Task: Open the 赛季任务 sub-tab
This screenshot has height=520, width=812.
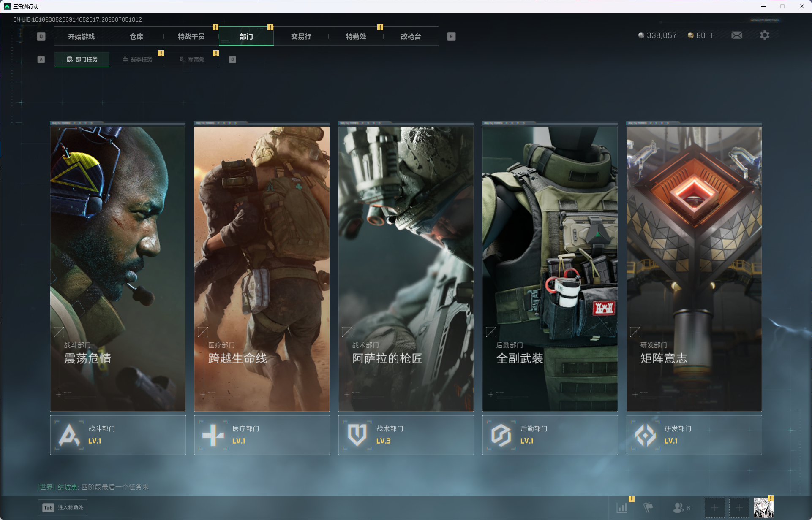Action: pyautogui.click(x=137, y=59)
